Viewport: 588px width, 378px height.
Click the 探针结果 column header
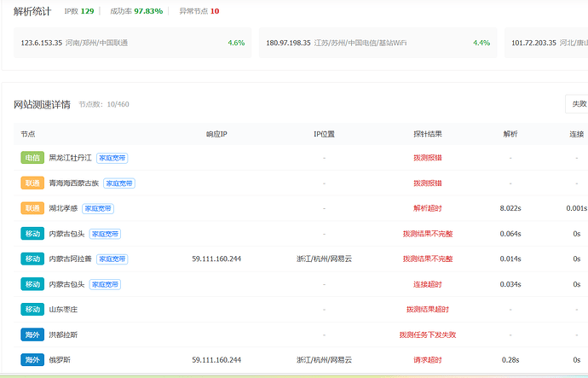tap(428, 134)
